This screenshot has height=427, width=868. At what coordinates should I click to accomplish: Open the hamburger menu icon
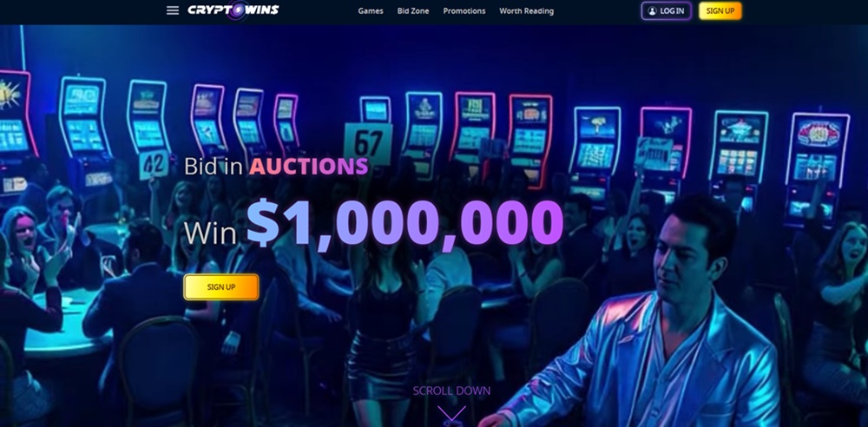coord(173,10)
